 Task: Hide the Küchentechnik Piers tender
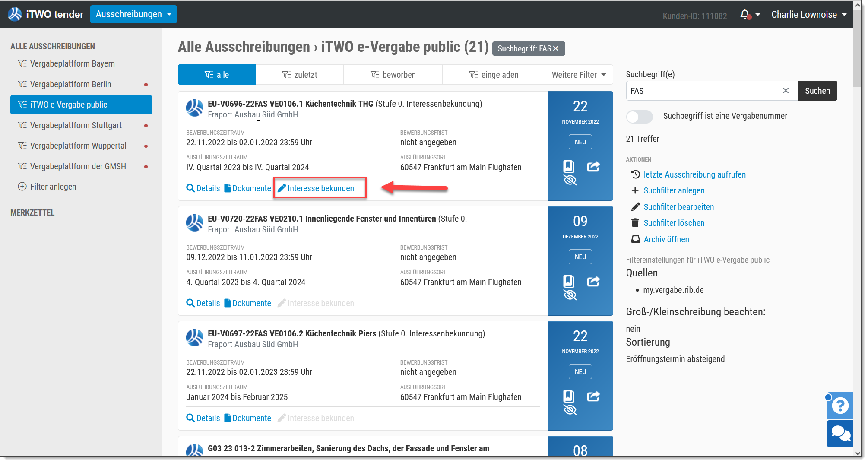point(570,409)
